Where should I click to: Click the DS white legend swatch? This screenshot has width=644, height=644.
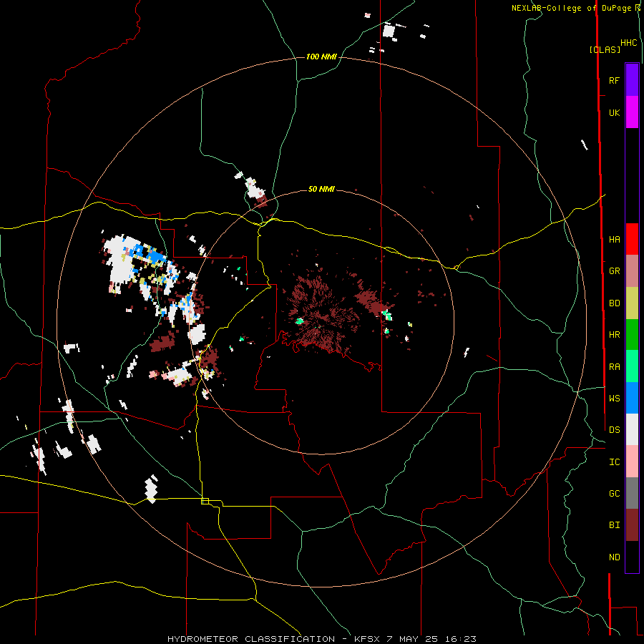pos(632,429)
